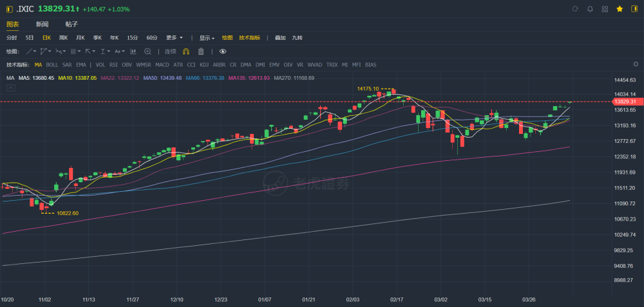Click the magnet snap icon
Screen dimensions: 644x307
click(186, 51)
